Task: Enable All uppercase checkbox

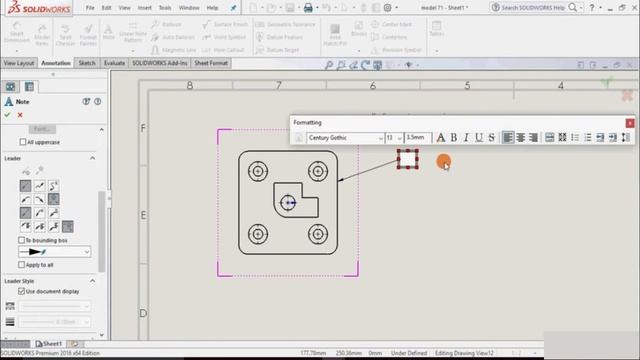Action: pyautogui.click(x=23, y=142)
